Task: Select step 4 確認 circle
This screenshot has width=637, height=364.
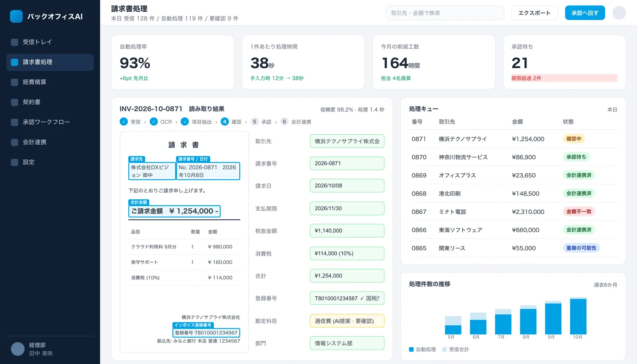Action: click(225, 121)
